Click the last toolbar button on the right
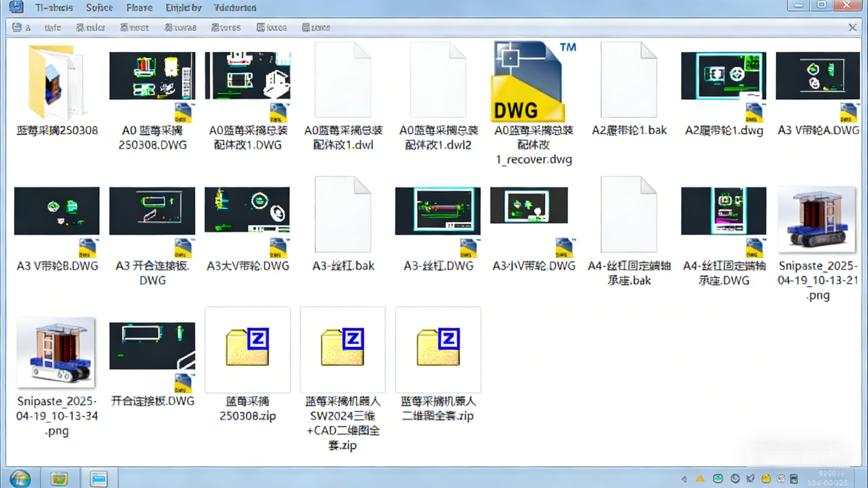868x488 pixels. (x=316, y=28)
